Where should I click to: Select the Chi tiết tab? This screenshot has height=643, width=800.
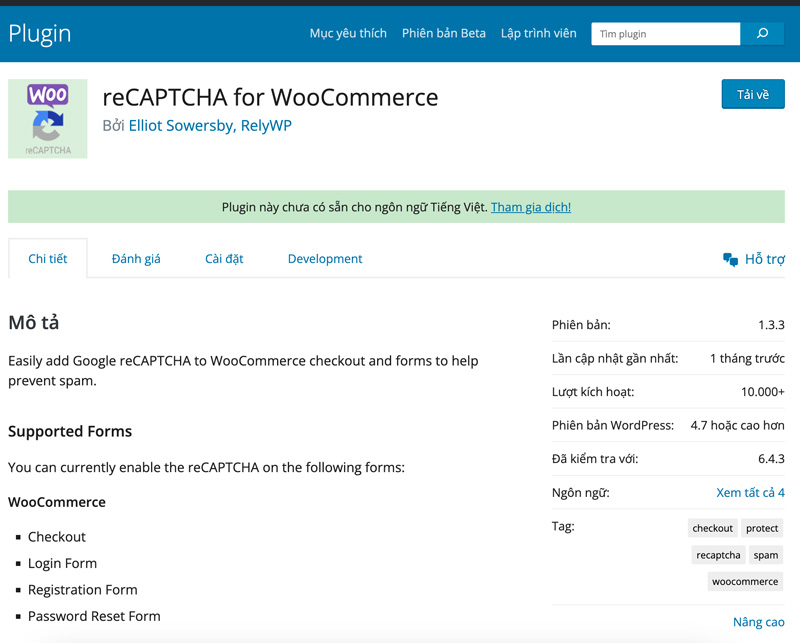(x=47, y=258)
